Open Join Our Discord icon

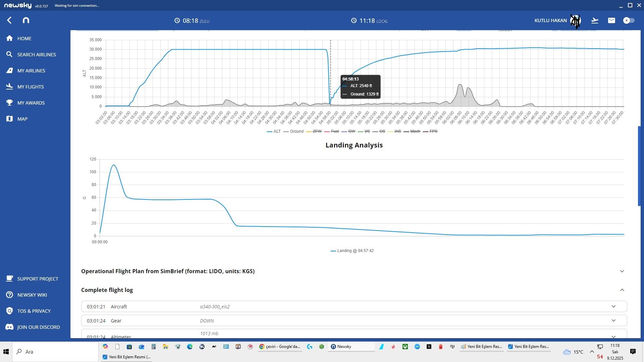[9, 327]
